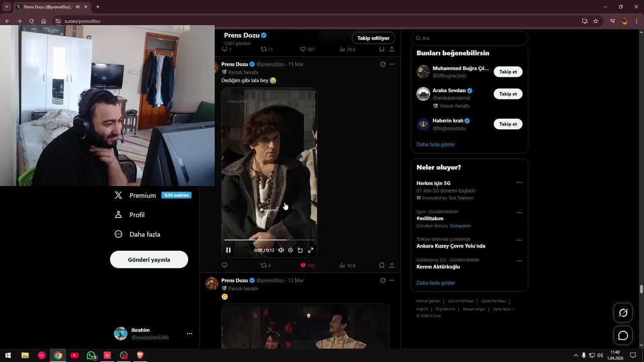Click the 'Gönderi yayınla' button

coord(149,259)
